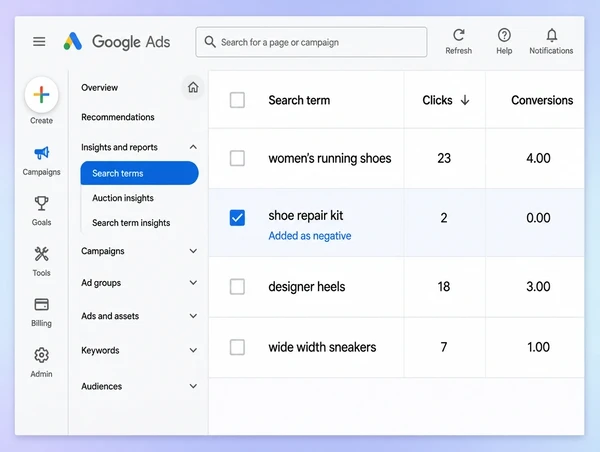Expand the Campaigns section chevron
600x452 pixels.
(x=193, y=251)
